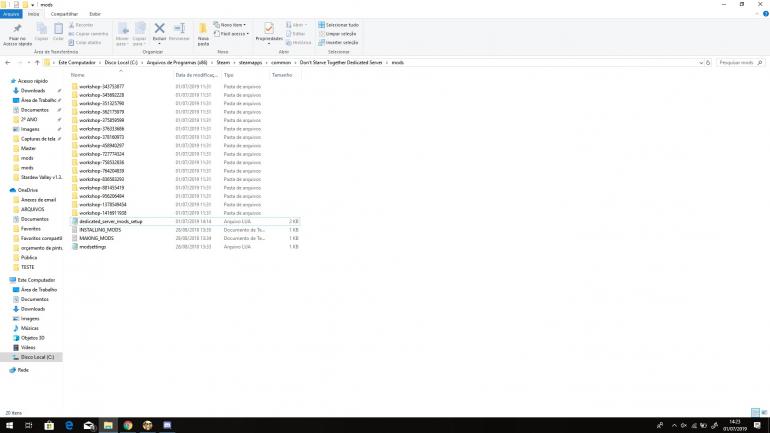Click the Editar ribbon command
This screenshot has width=770, height=433.
click(x=296, y=34)
